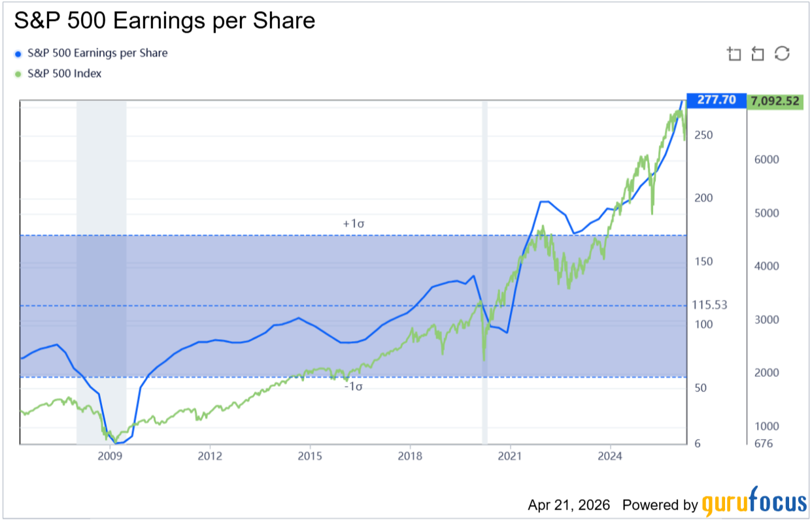Click the +1σ band label

click(353, 223)
